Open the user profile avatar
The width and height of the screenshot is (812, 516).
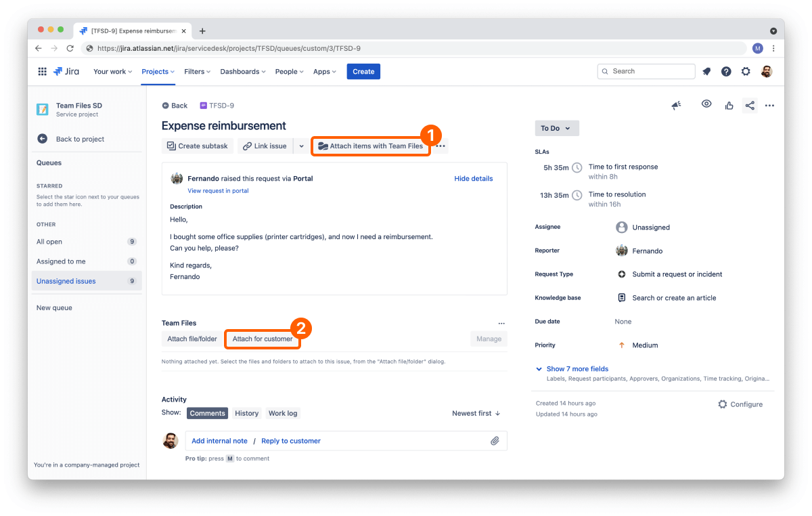pyautogui.click(x=767, y=72)
